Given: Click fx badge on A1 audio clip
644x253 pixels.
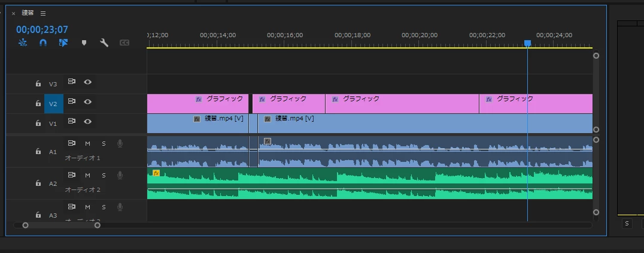Looking at the screenshot, I should click(268, 141).
